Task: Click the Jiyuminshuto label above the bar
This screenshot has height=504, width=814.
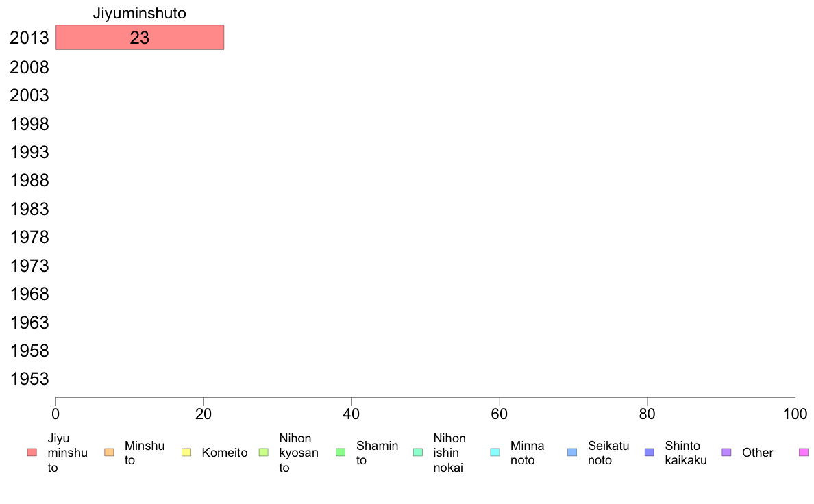Action: [140, 13]
